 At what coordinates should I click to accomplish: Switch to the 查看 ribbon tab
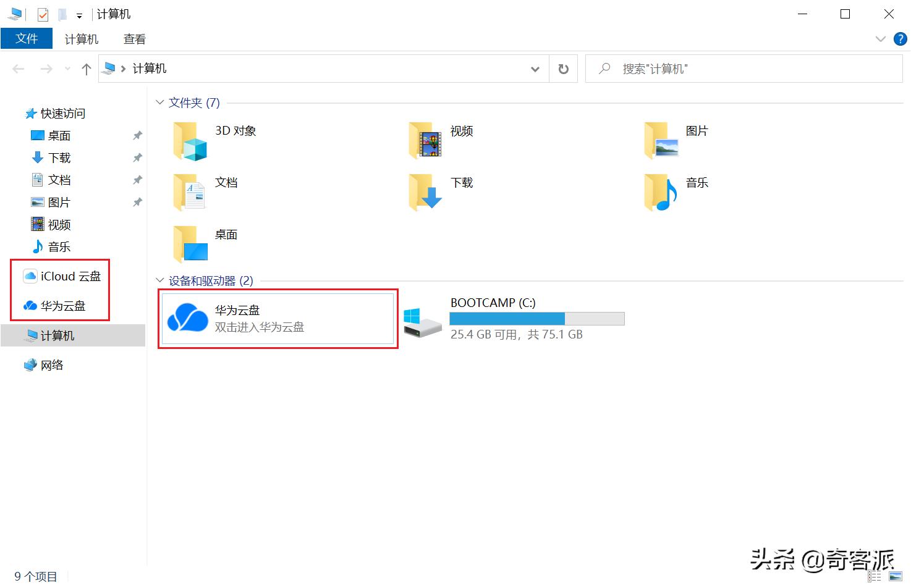[x=134, y=40]
